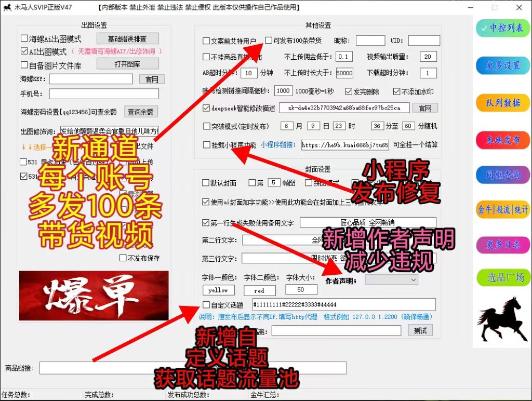The image size is (532, 401).
Task: Click the 商品链接 input field
Action: (x=193, y=368)
